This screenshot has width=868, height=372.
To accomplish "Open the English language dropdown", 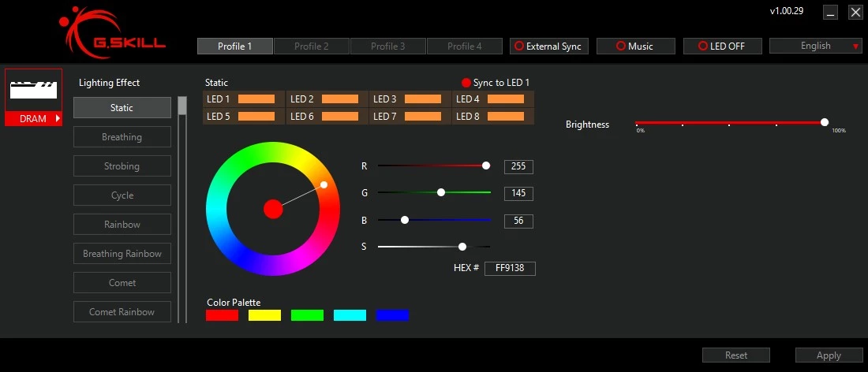I will 816,46.
